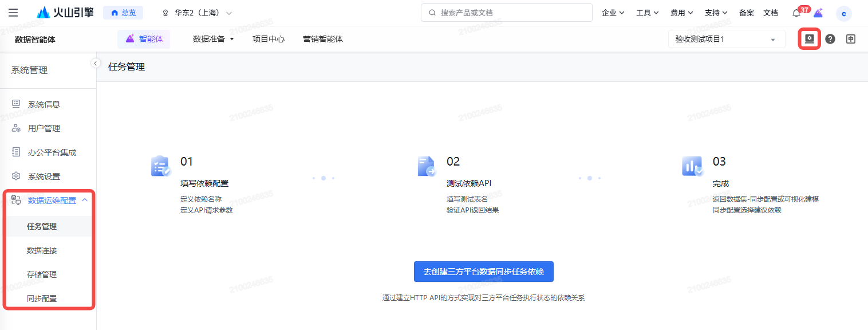Click the 总览 overview button
The image size is (868, 330).
pyautogui.click(x=123, y=13)
